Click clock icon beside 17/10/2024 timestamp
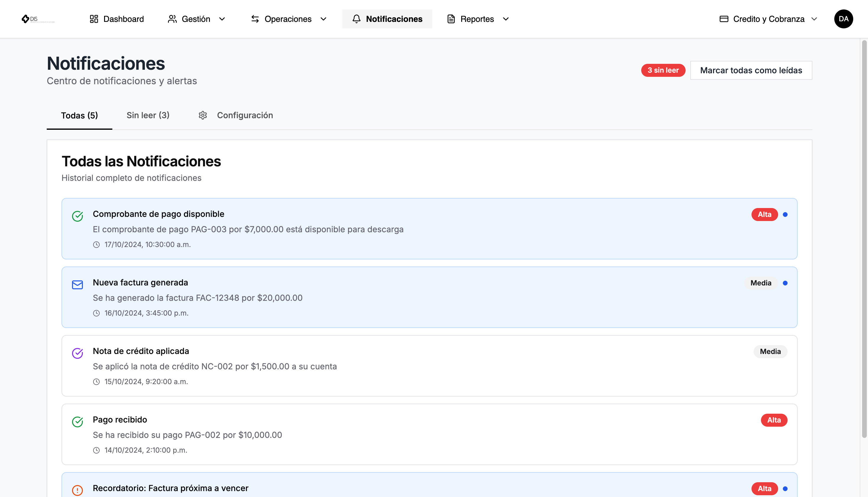Screen dimensions: 868x497 (97, 245)
